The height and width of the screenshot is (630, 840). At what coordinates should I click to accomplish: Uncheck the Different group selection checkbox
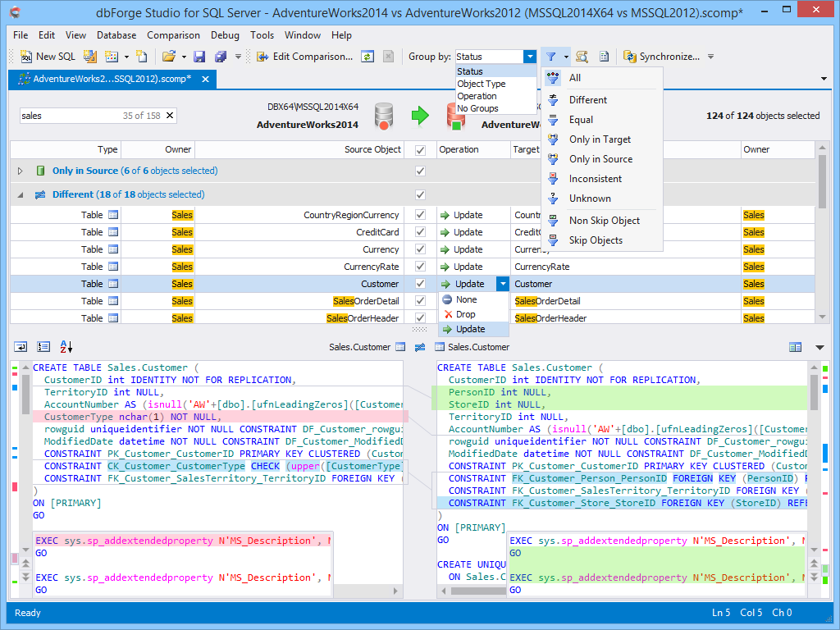pos(420,194)
